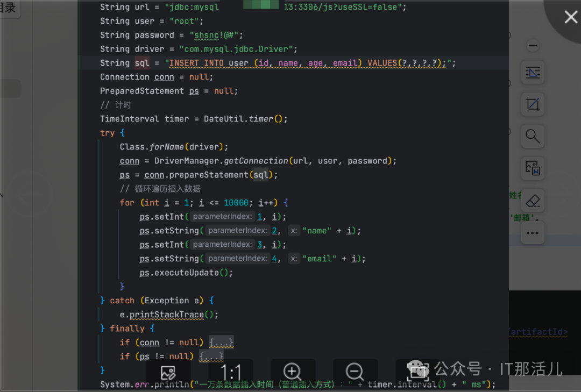Image resolution: width=581 pixels, height=392 pixels.
Task: Open the text layout tool icon
Action: click(533, 73)
